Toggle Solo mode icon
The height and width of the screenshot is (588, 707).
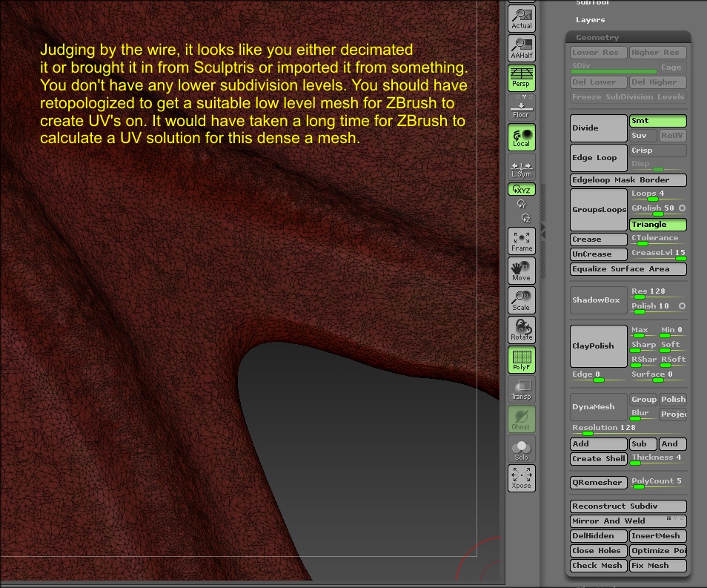click(x=522, y=449)
